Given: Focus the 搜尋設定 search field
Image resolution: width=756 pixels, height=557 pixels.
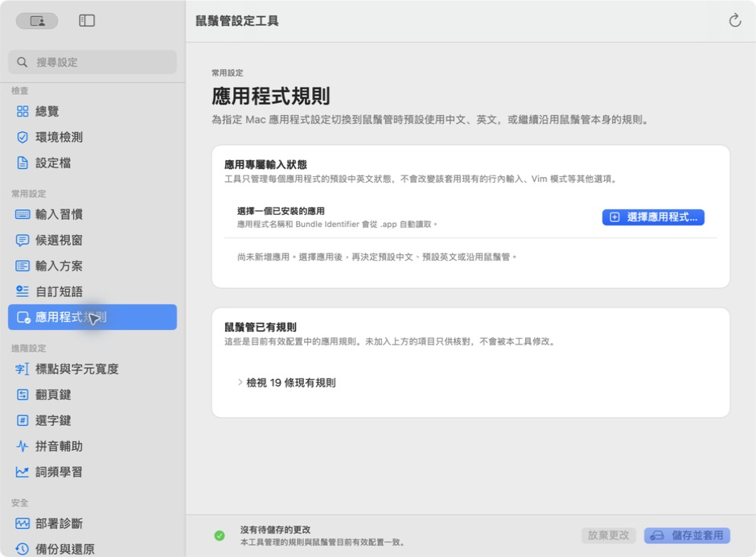Looking at the screenshot, I should 92,62.
